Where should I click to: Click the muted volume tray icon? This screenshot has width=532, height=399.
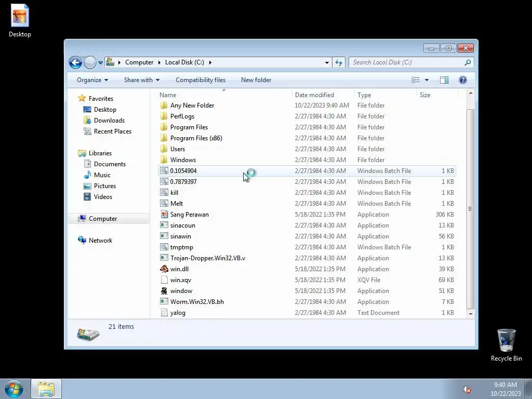click(x=467, y=390)
